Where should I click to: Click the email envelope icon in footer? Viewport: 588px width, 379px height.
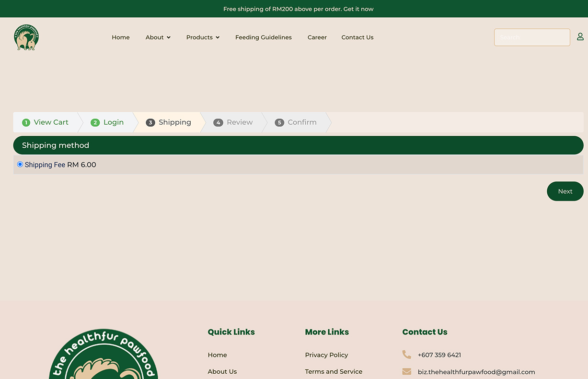coord(406,372)
